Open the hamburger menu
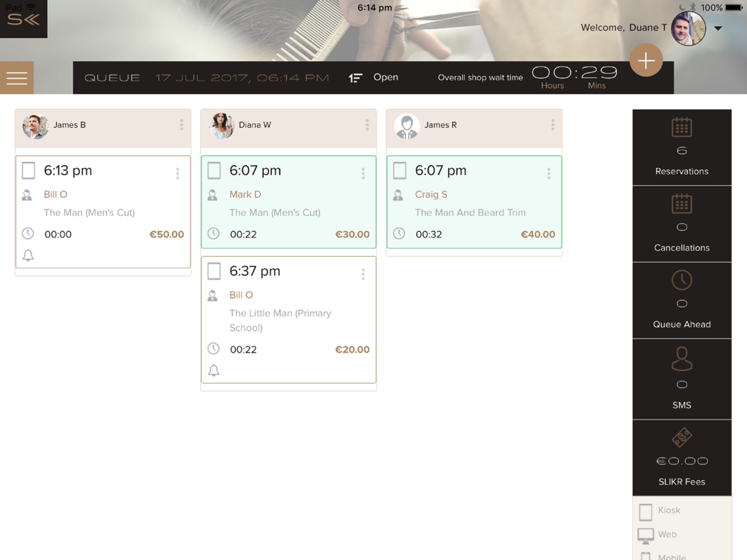This screenshot has width=747, height=560. pos(16,78)
